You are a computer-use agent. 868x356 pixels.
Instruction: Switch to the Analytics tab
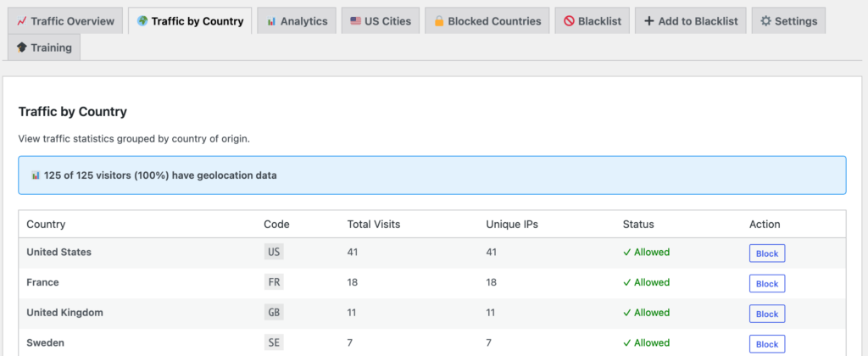tap(297, 21)
